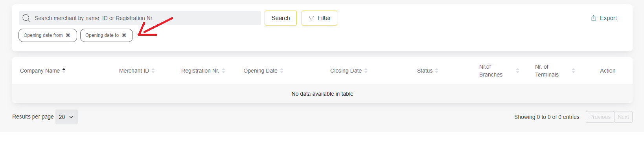The width and height of the screenshot is (644, 155).
Task: Sort by Opening Date column
Action: (263, 71)
